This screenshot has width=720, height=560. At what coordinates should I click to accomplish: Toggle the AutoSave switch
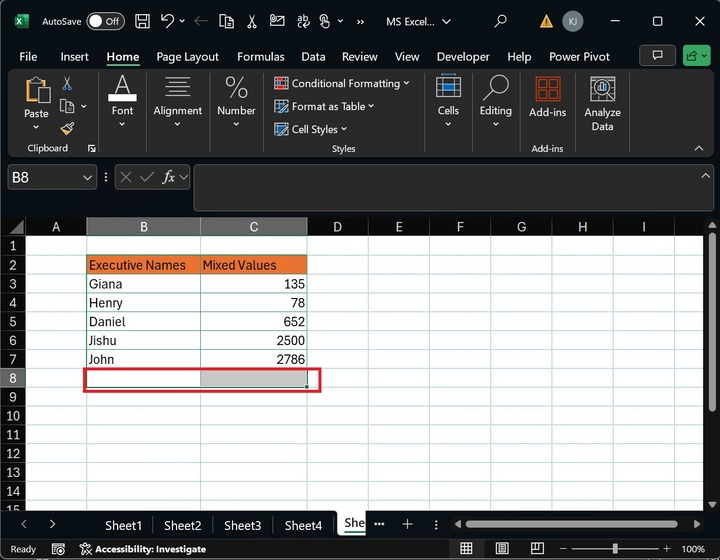pos(105,21)
